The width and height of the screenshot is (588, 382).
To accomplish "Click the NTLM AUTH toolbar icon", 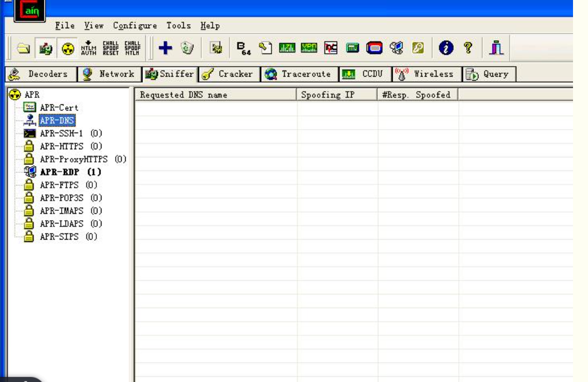I will coord(89,48).
